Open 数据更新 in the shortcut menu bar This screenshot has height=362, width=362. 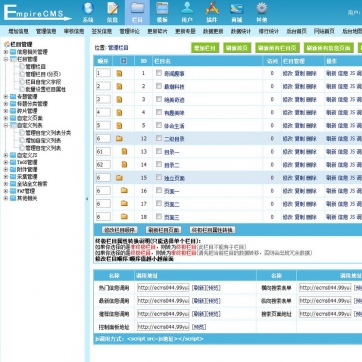coord(213,31)
